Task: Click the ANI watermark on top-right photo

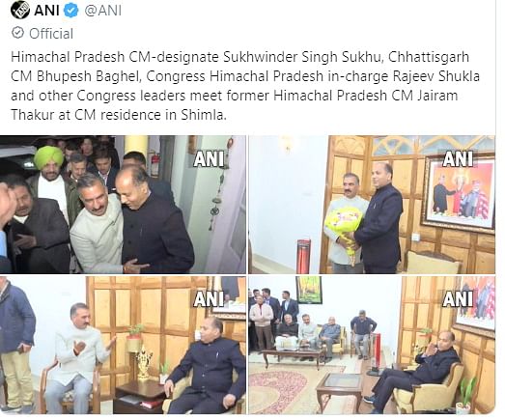Action: click(x=458, y=158)
